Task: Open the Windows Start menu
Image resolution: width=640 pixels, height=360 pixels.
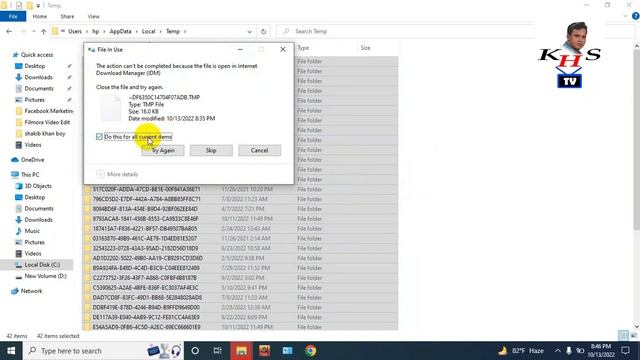Action: [x=11, y=351]
